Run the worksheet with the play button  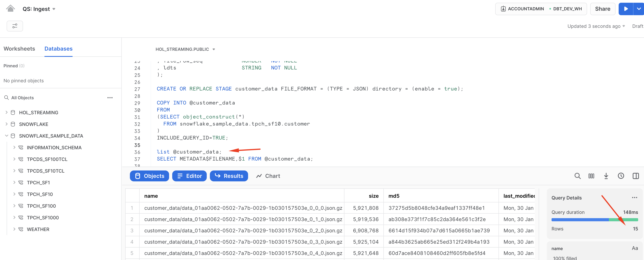(x=626, y=9)
